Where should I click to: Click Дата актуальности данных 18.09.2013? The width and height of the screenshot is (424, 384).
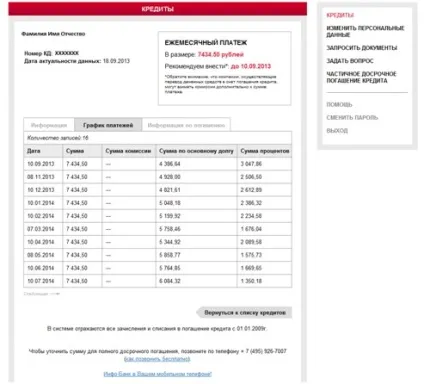(77, 61)
